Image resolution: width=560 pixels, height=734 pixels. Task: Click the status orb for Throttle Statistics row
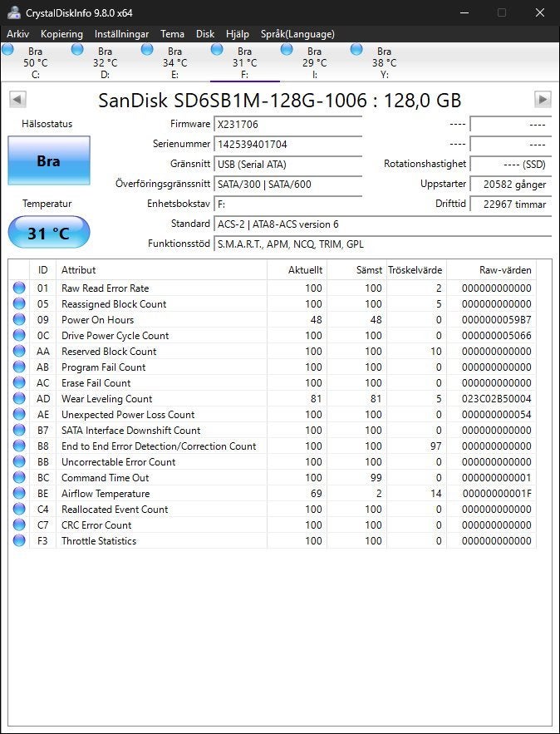click(x=19, y=540)
